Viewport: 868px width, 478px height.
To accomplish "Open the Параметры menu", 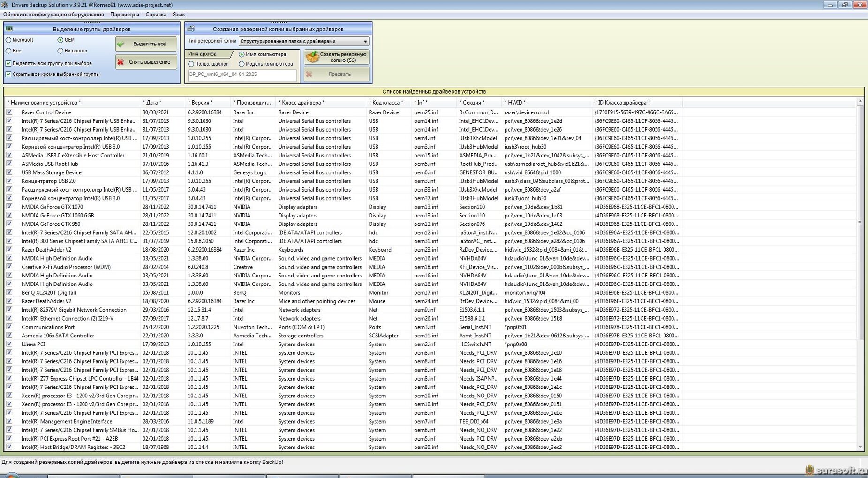I will 125,15.
